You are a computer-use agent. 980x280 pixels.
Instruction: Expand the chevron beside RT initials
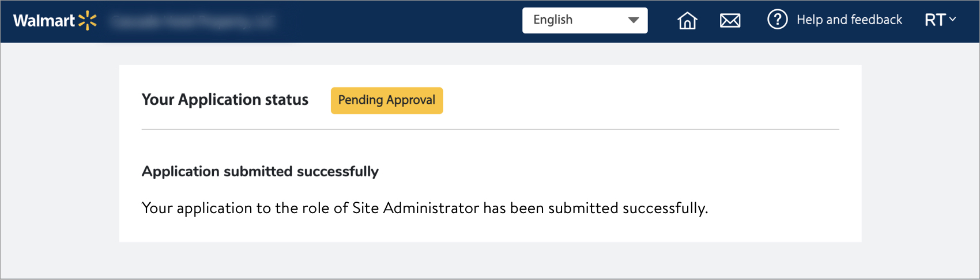click(x=953, y=20)
